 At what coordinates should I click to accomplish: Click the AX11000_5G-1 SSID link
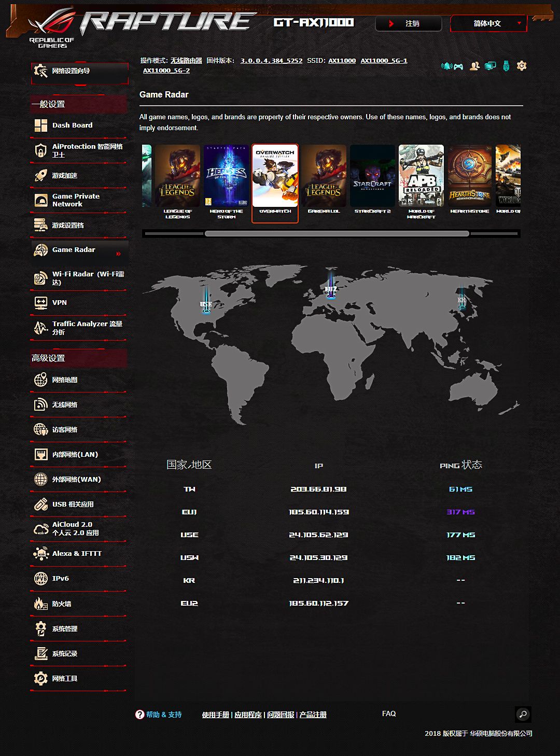pyautogui.click(x=384, y=61)
